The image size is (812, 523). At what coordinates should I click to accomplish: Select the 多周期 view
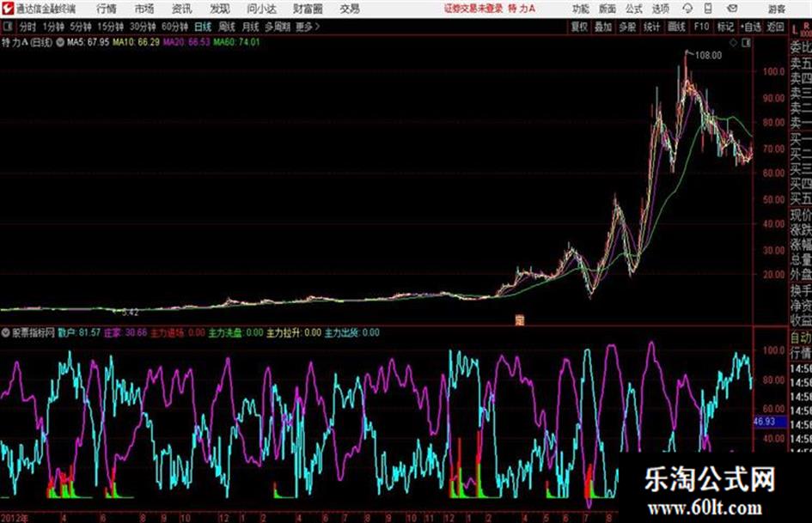(278, 27)
